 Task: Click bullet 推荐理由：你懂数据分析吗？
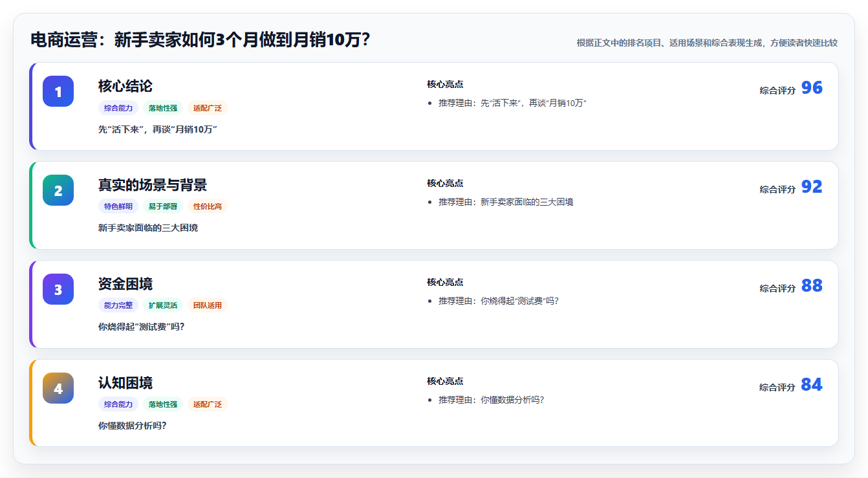492,400
